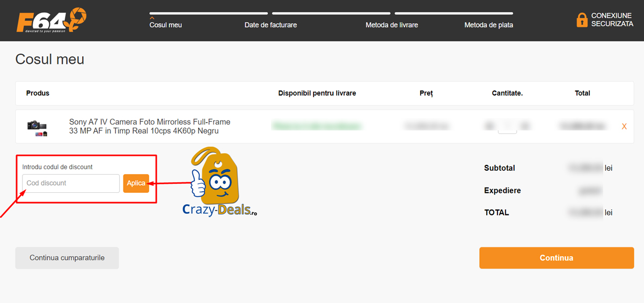Click the Cosul meu page heading
The image size is (644, 303).
[50, 59]
